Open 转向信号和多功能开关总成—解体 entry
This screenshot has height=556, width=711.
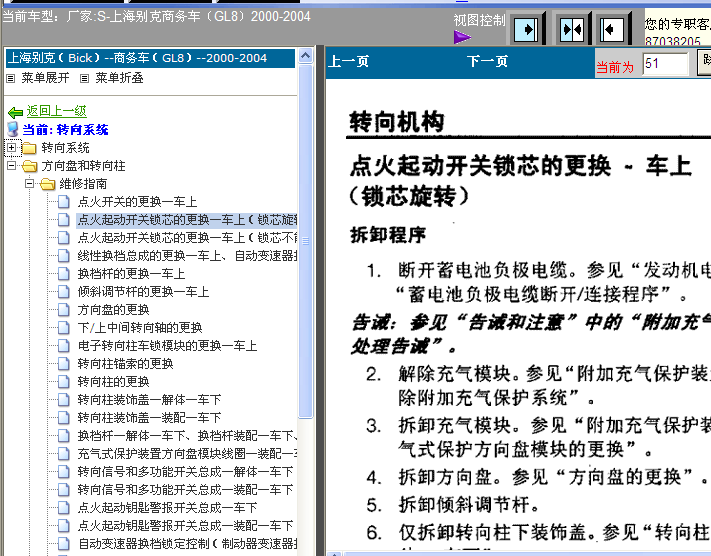(x=185, y=472)
